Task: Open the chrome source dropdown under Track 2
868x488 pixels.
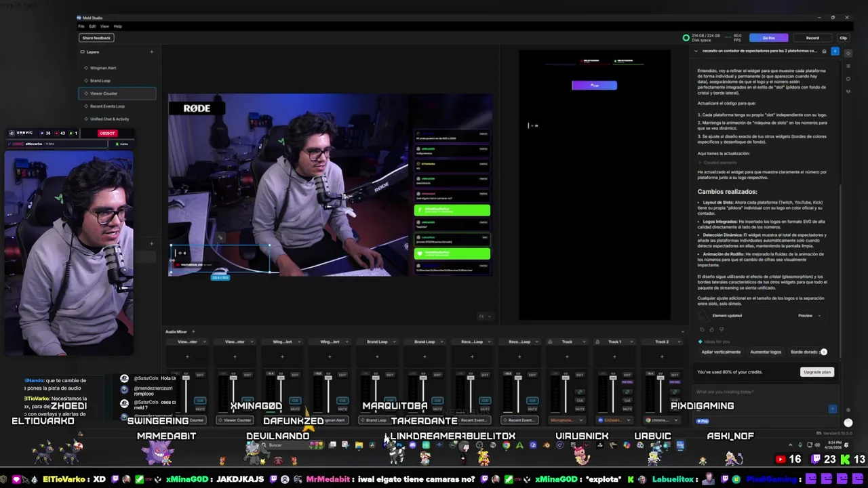Action: (662, 420)
